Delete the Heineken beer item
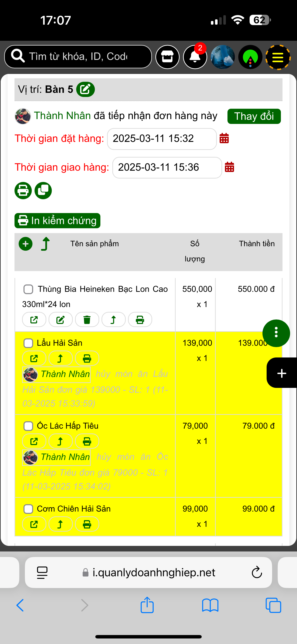297x644 pixels. click(x=87, y=319)
